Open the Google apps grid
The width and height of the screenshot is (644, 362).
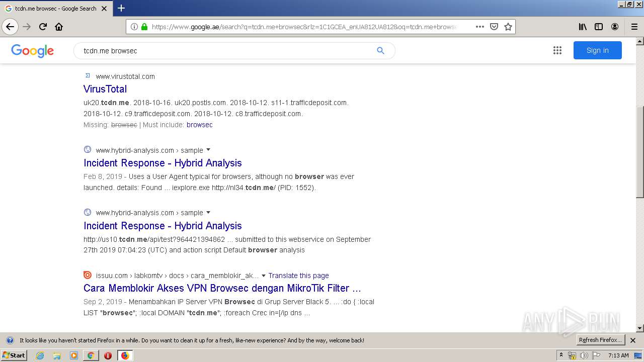point(557,50)
